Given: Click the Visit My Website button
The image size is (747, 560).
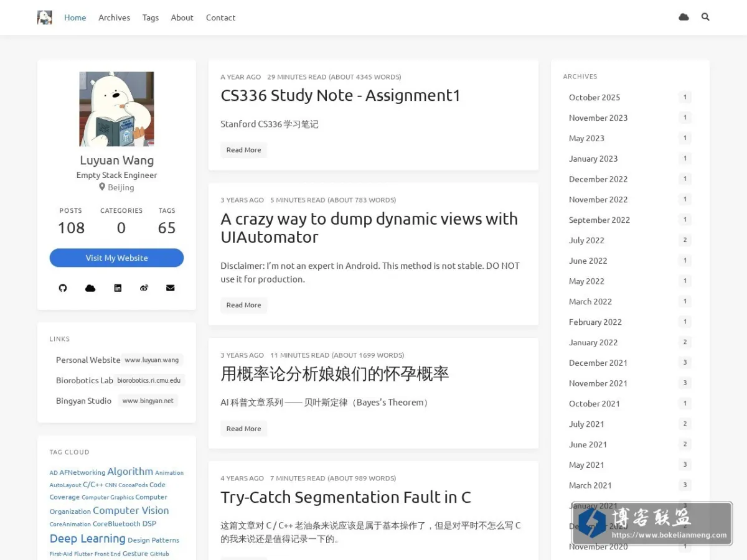Looking at the screenshot, I should pos(116,258).
